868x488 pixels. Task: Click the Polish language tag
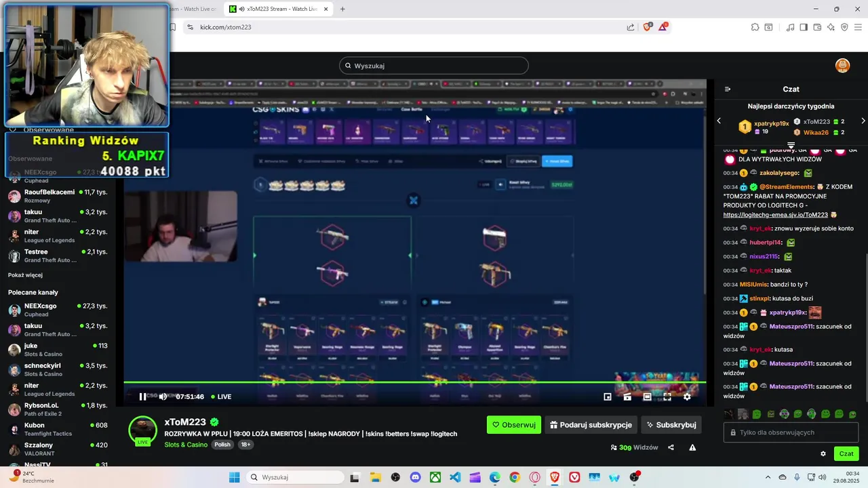[222, 445]
